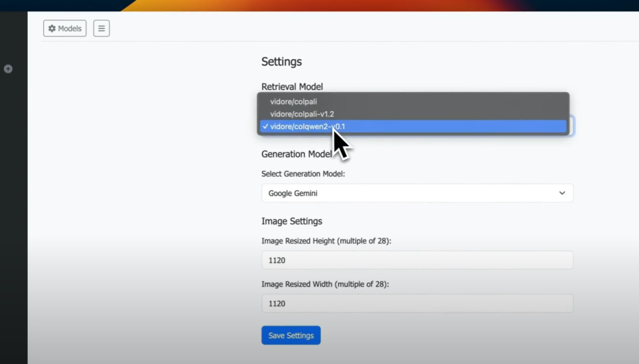Select vidore/colpali retrieval model option
The width and height of the screenshot is (639, 364).
[x=293, y=102]
